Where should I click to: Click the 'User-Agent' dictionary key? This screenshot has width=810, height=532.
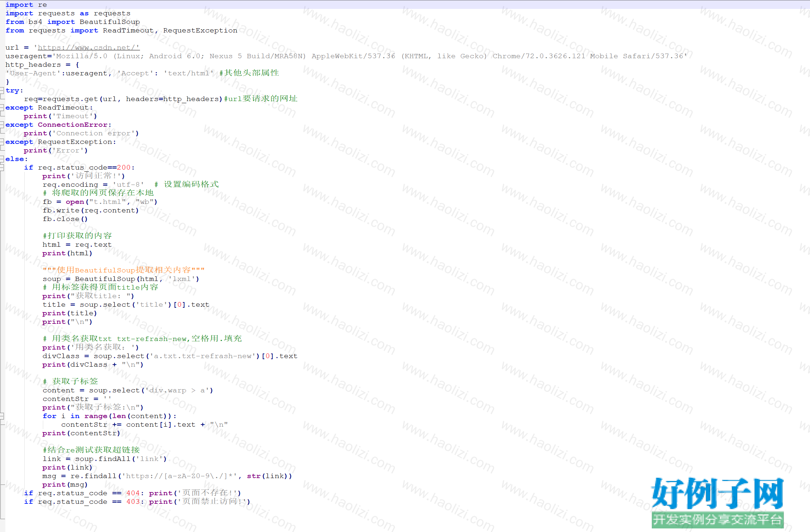tap(33, 73)
